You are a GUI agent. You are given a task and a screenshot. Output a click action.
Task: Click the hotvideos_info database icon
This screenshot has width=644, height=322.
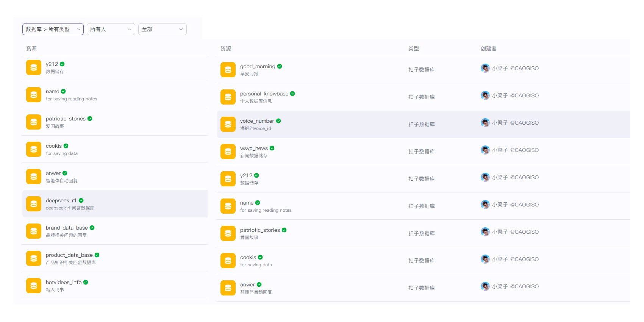(x=33, y=286)
